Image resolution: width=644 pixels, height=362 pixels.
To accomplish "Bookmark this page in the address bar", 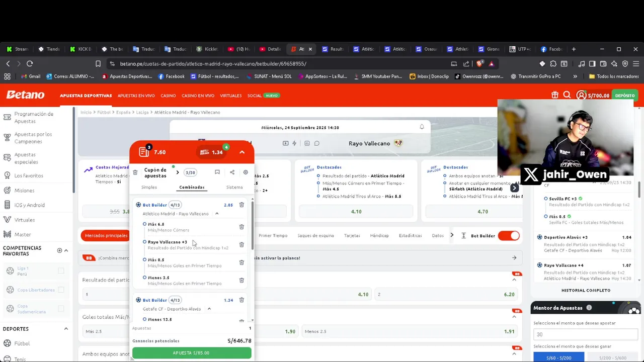I will pos(98,63).
